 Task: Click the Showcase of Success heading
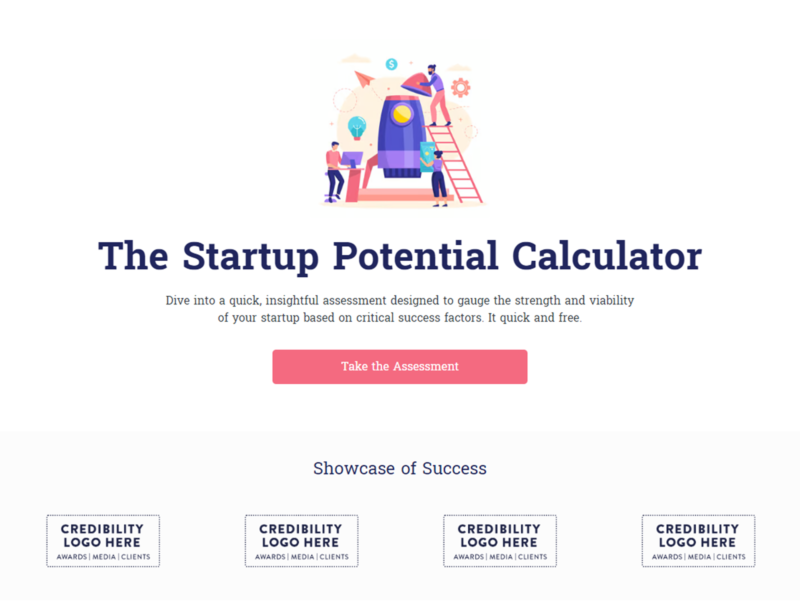(400, 468)
